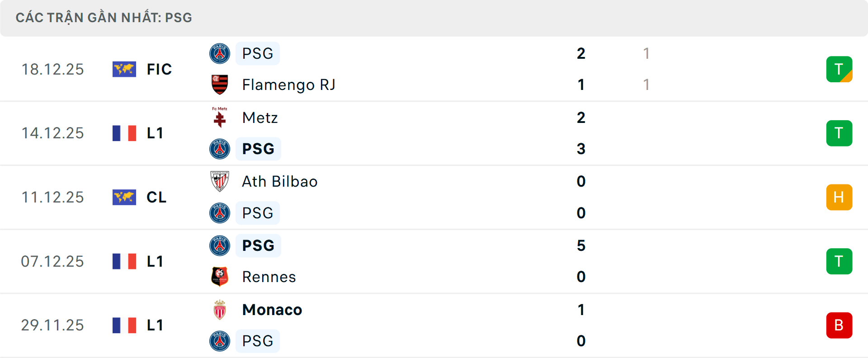Click the Athletic Bilbao crest

(220, 181)
